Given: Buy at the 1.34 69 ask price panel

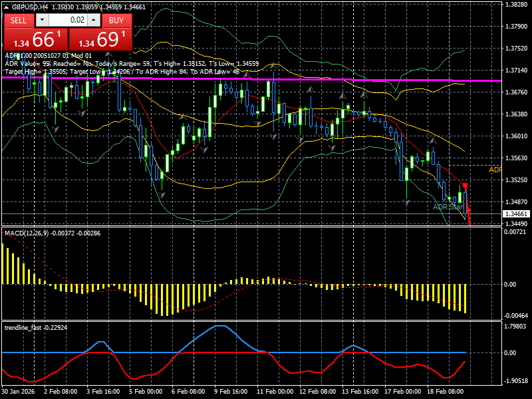Looking at the screenshot, I should click(x=100, y=39).
